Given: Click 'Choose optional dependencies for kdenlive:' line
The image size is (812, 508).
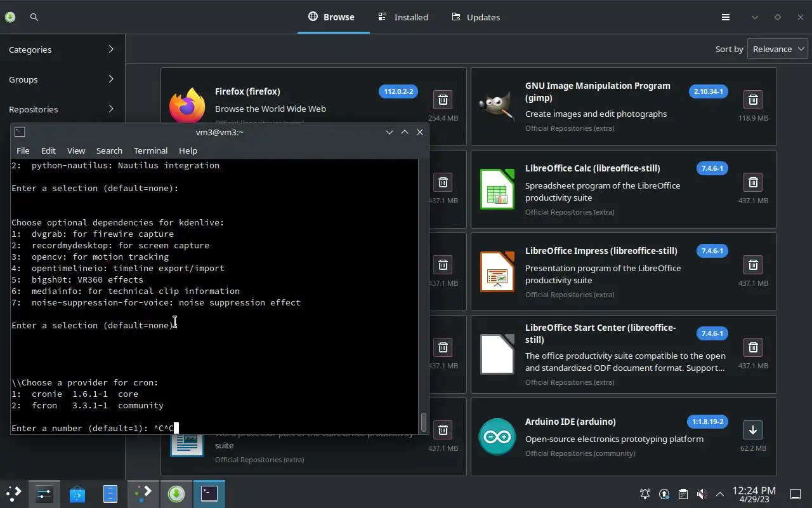Looking at the screenshot, I should pyautogui.click(x=118, y=222).
